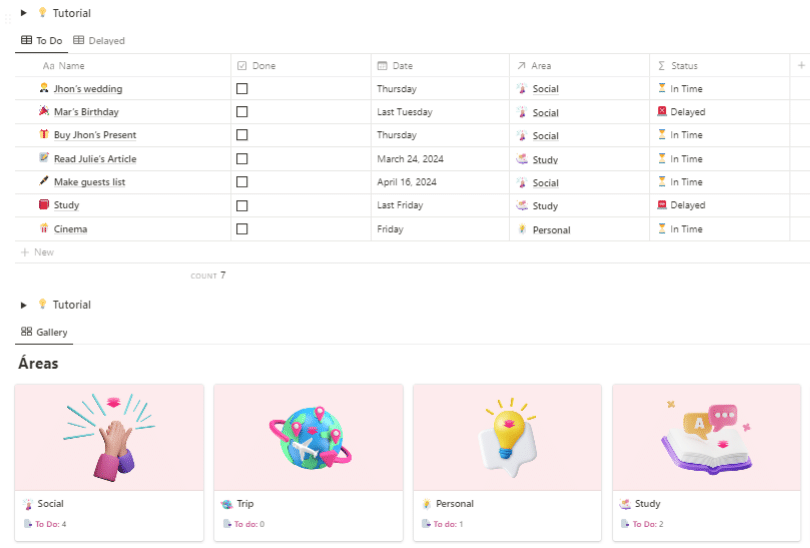Screen dimensions: 810x548
Task: Click the plus icon to add a column
Action: click(801, 65)
